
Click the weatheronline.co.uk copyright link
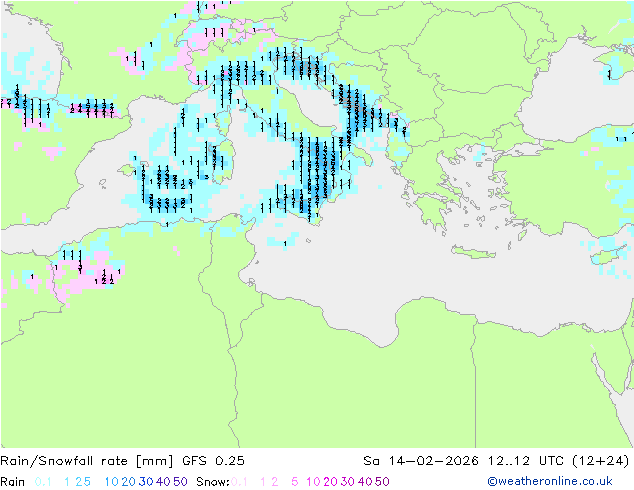point(550,481)
